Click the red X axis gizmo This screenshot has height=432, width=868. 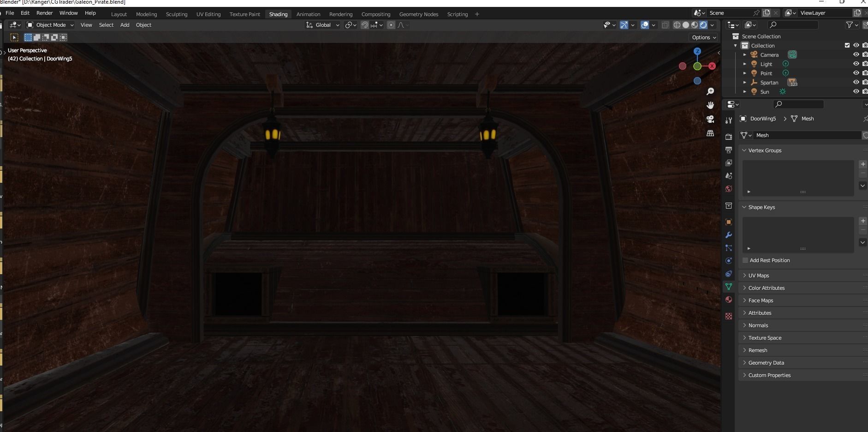tap(712, 66)
